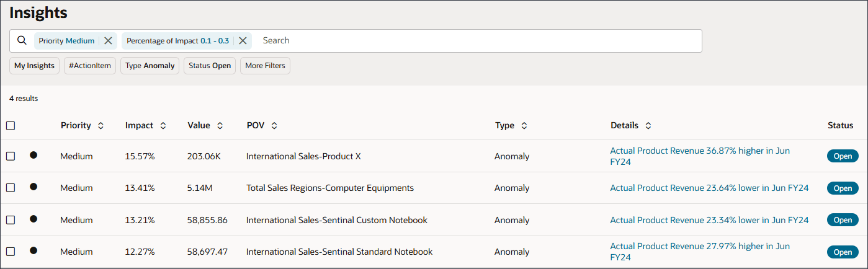868x269 pixels.
Task: Tick the Sentinal Standard Notebook row checkbox
Action: 11,252
